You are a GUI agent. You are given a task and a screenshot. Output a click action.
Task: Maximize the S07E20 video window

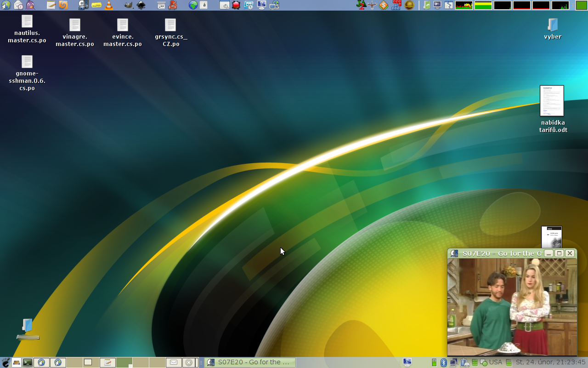pyautogui.click(x=559, y=253)
